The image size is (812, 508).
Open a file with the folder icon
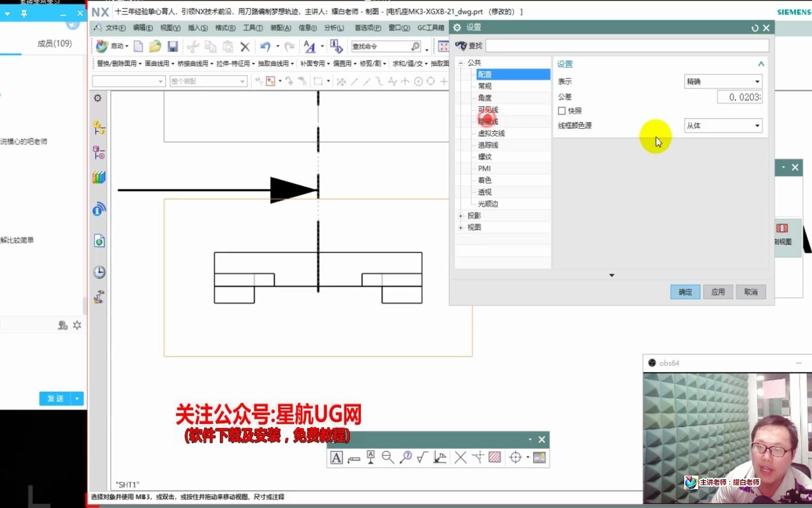155,46
